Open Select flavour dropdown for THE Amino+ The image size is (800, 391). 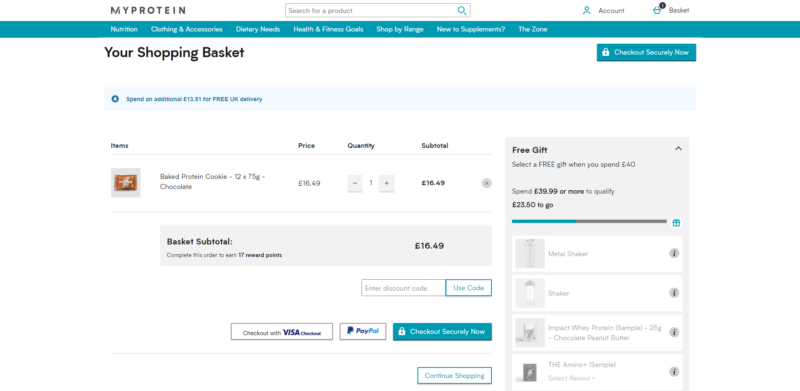(571, 378)
